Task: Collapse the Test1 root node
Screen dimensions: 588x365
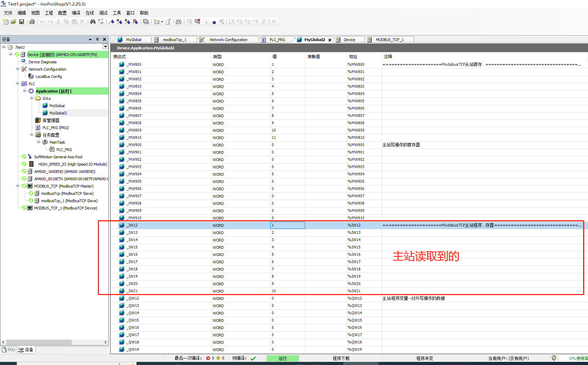Action: coord(3,47)
